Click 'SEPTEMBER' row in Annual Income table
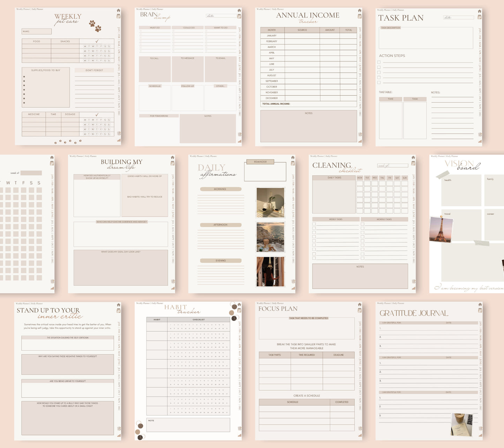 (x=308, y=81)
